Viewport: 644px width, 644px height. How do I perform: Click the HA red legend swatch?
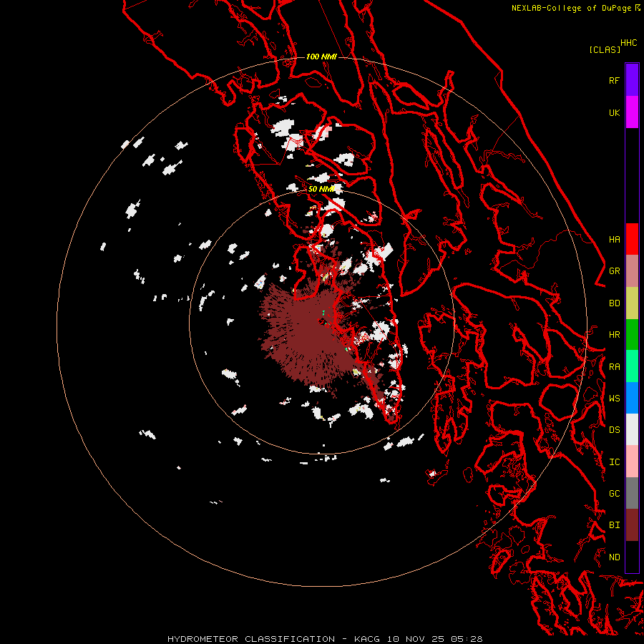pyautogui.click(x=632, y=239)
